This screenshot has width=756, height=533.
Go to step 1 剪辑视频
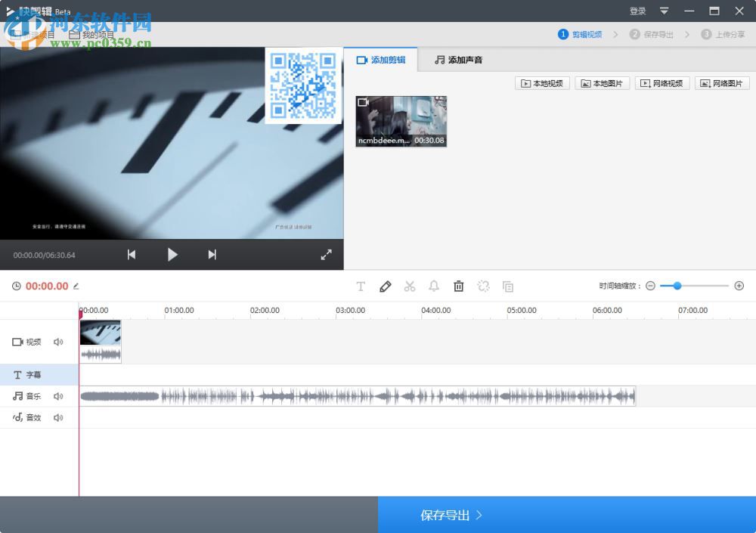[x=580, y=34]
